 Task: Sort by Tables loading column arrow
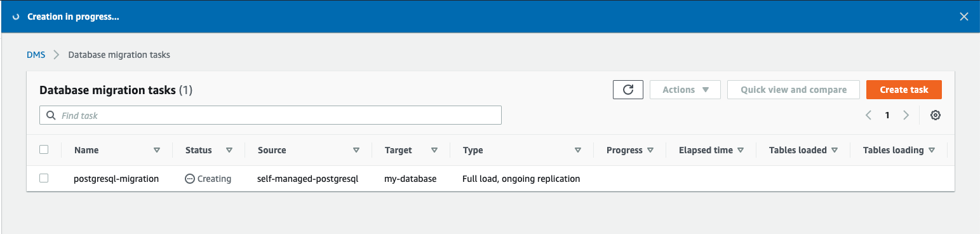coord(932,151)
